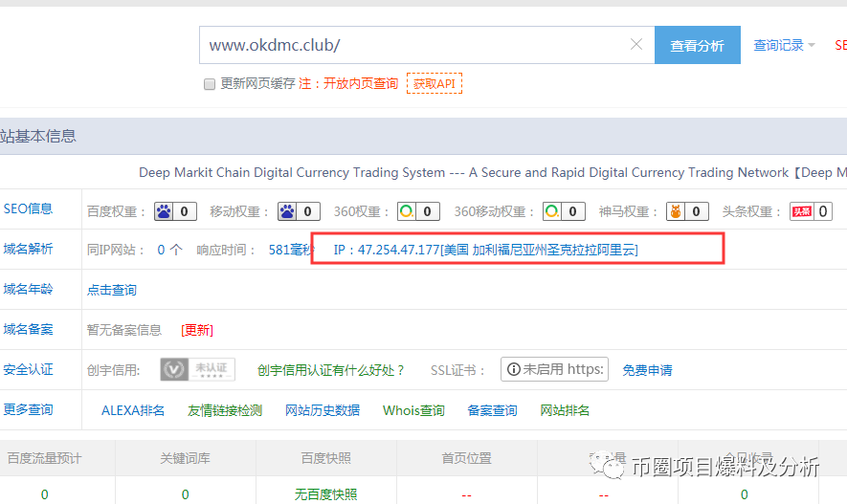Click the 查看分析 button
Image resolution: width=847 pixels, height=504 pixels.
coord(698,45)
